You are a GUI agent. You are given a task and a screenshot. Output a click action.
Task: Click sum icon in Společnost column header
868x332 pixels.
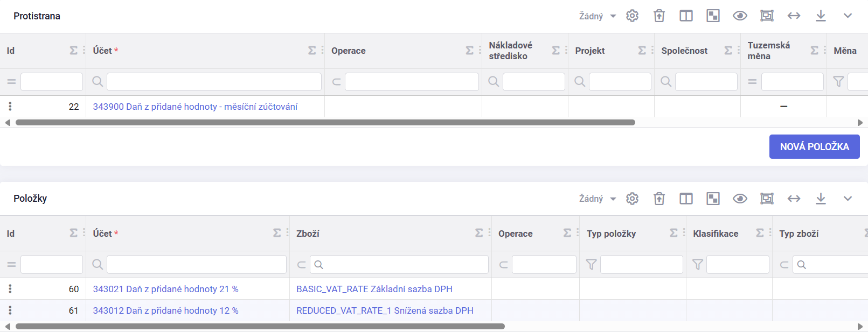point(728,51)
